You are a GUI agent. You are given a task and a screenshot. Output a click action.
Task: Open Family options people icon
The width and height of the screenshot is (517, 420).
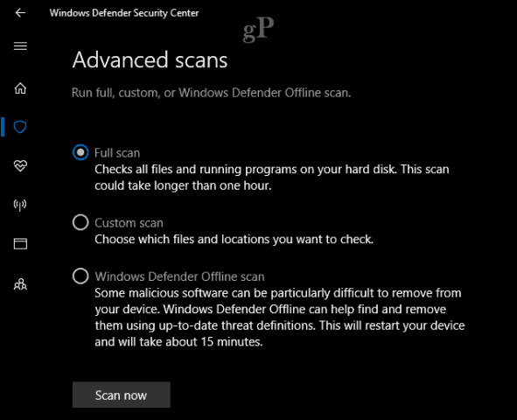tap(20, 283)
